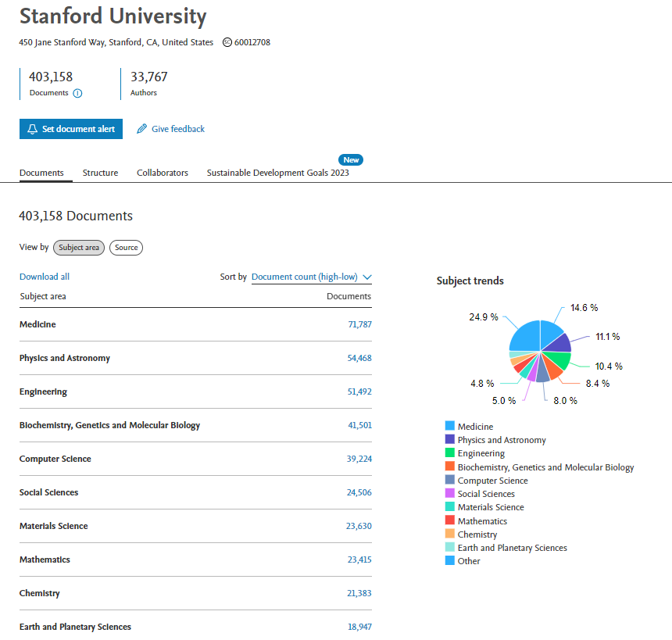The width and height of the screenshot is (672, 640).
Task: Click the Chemistry subject area row label
Action: click(x=39, y=593)
